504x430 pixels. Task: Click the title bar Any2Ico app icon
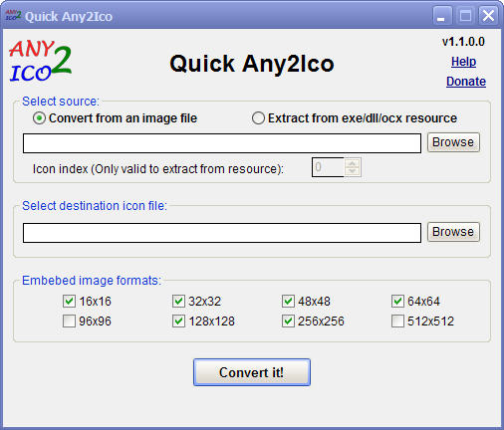point(13,16)
